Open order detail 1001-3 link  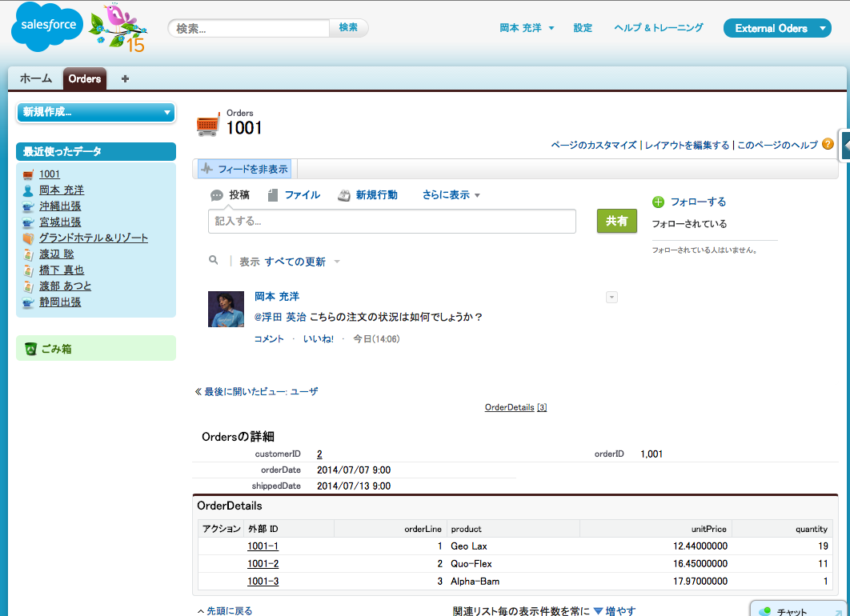263,582
